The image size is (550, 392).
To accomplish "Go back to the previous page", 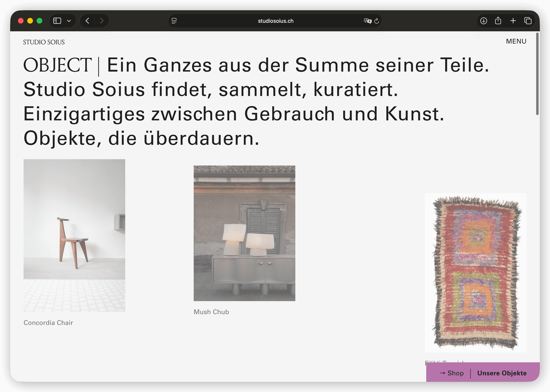I will click(87, 21).
